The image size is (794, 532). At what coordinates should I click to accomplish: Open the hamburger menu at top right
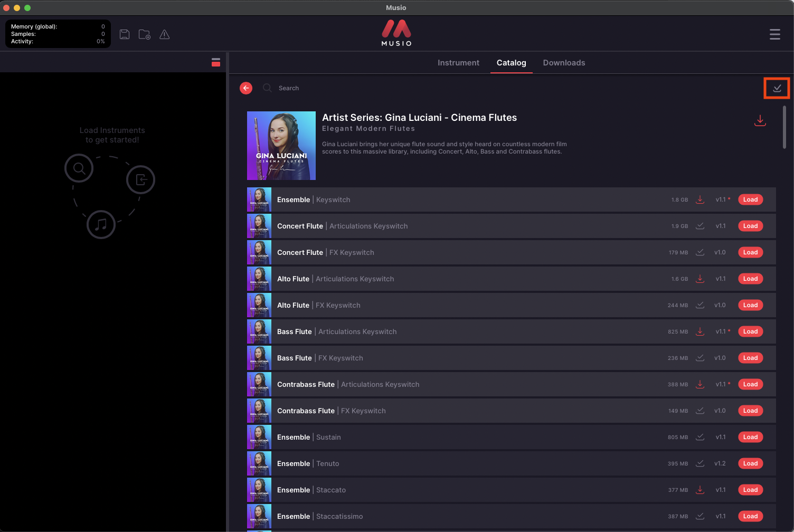pos(774,34)
